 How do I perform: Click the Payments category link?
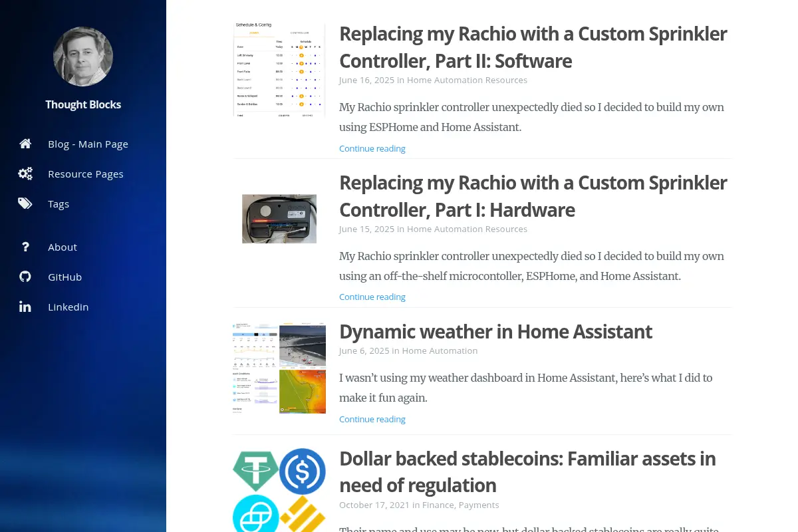coord(479,505)
